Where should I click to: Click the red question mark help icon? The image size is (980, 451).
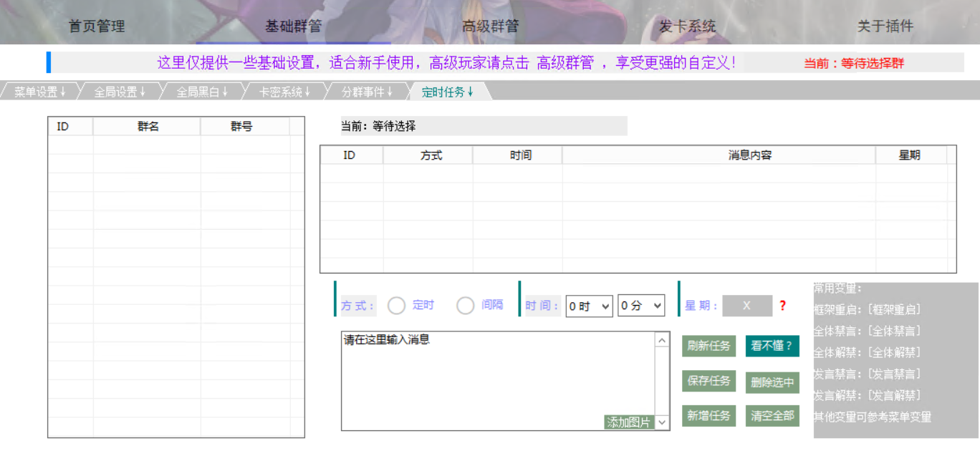782,306
